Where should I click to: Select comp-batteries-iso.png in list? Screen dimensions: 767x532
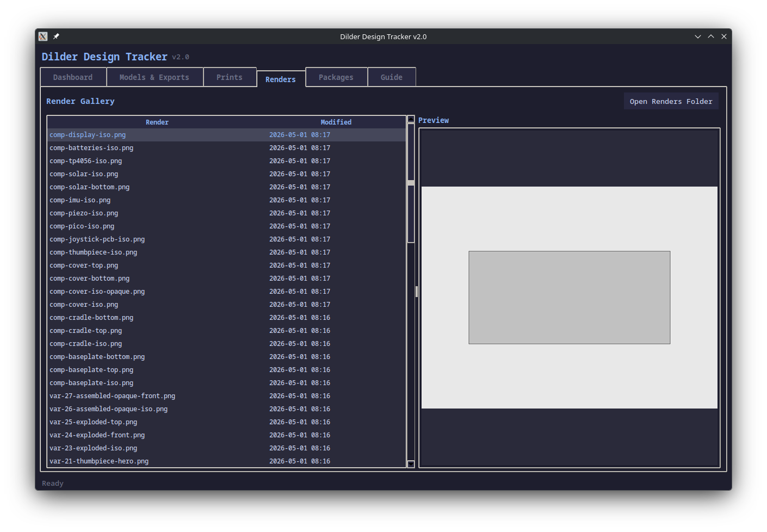[227, 148]
